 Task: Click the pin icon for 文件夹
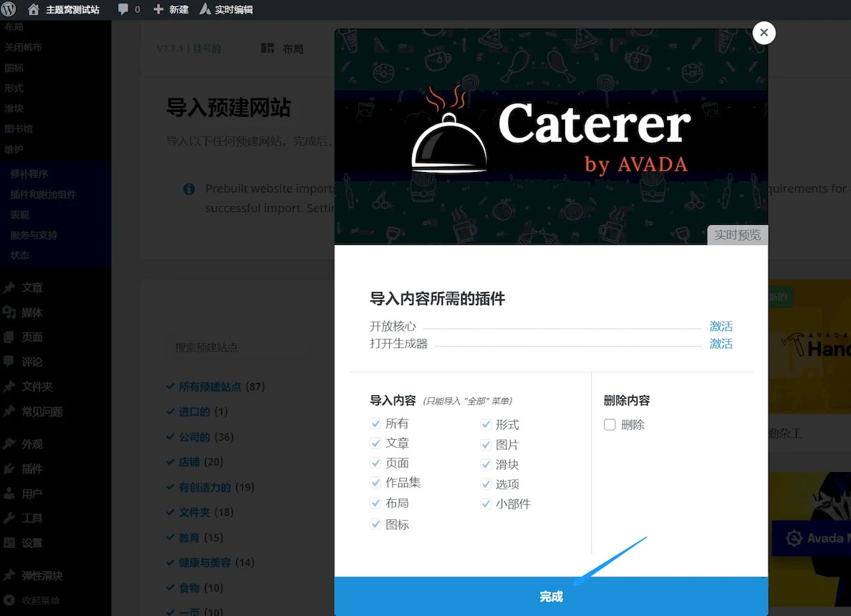pyautogui.click(x=9, y=386)
